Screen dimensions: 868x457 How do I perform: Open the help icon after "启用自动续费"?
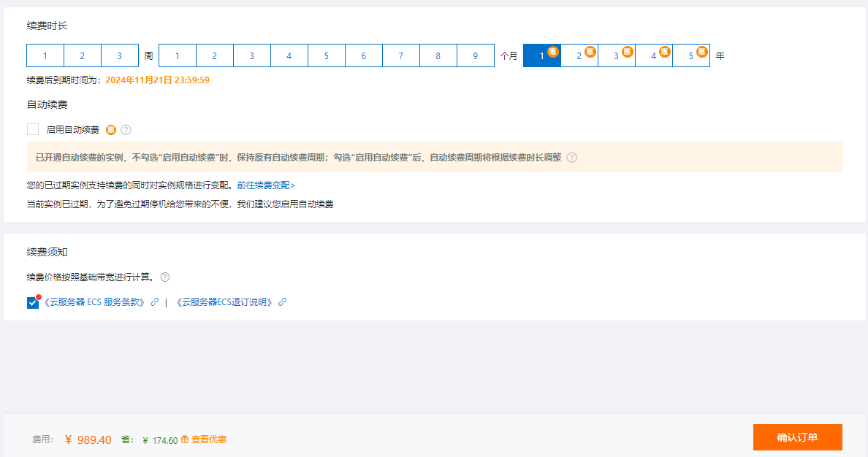127,130
